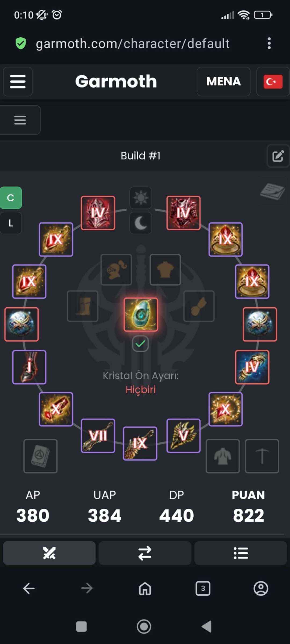Open the swap arrows compare tab

click(x=145, y=553)
